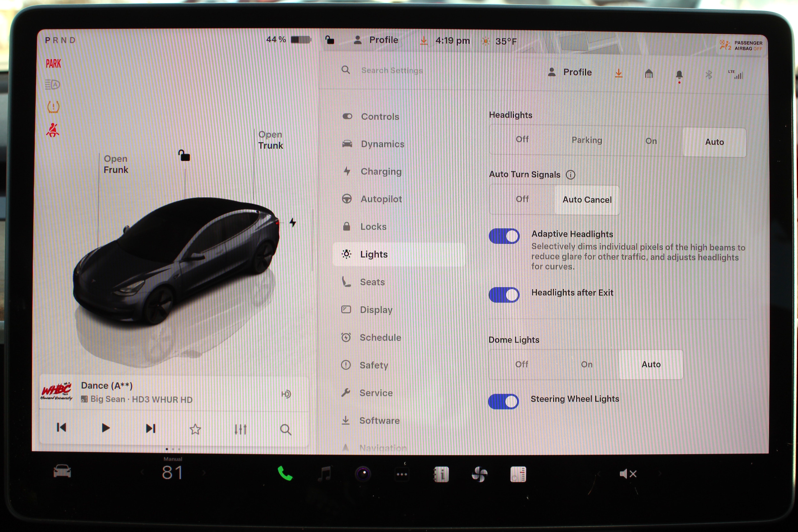This screenshot has height=532, width=798.
Task: Open audio equalizer settings icon
Action: (240, 429)
